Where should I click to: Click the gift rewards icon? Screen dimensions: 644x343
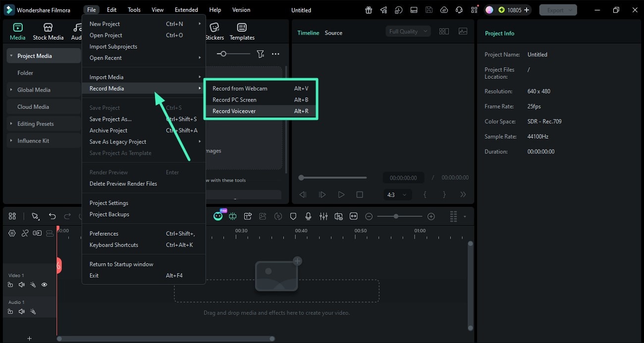point(369,10)
